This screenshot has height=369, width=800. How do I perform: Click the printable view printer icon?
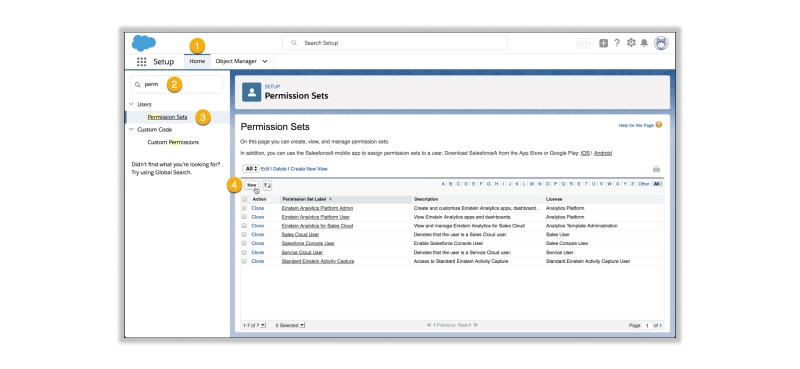[656, 169]
